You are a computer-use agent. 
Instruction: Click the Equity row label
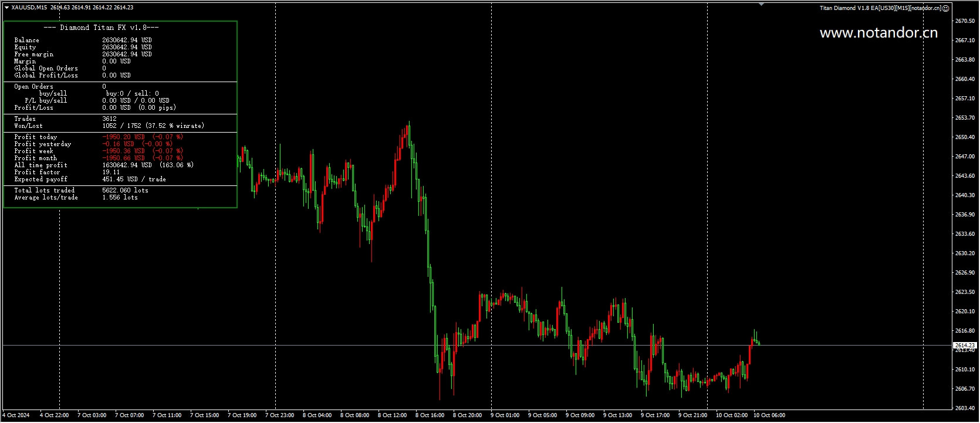pos(25,48)
